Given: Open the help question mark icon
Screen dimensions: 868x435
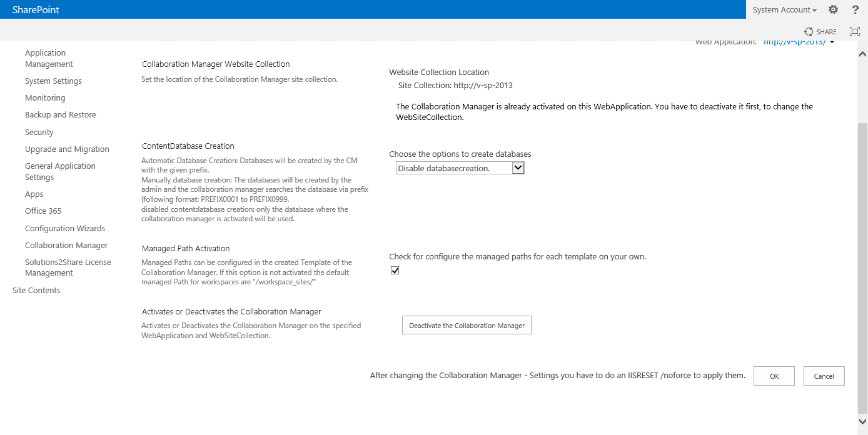Looking at the screenshot, I should tap(855, 9).
